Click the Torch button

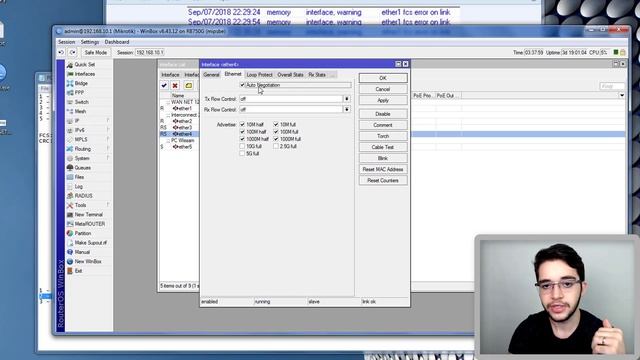click(383, 136)
